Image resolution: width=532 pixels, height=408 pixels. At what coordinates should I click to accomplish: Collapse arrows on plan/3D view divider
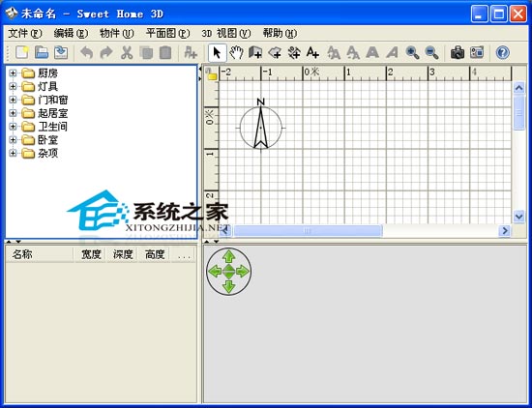(211, 242)
